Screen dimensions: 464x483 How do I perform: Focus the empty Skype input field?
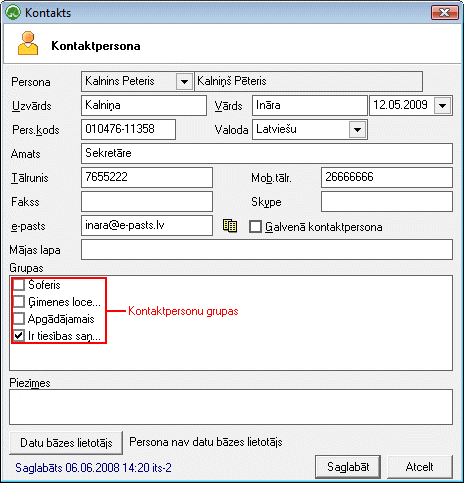tap(387, 201)
